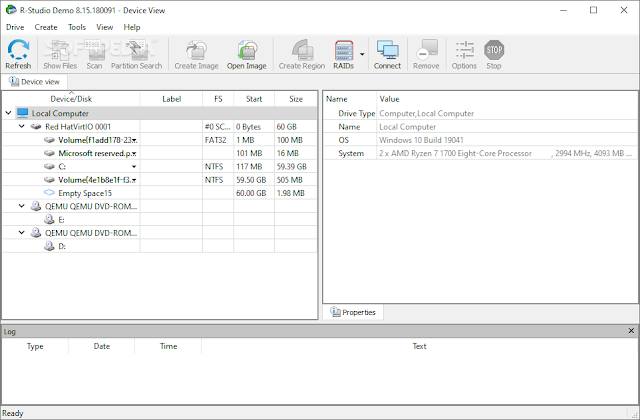Image resolution: width=640 pixels, height=420 pixels.
Task: Click the Log Text column header
Action: 419,346
